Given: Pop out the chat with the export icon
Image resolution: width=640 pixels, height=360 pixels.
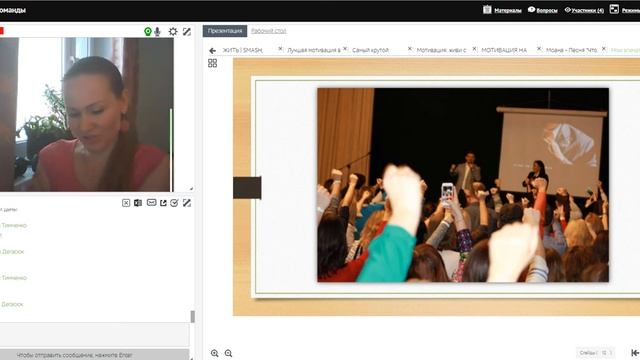Looking at the screenshot, I should tap(163, 203).
